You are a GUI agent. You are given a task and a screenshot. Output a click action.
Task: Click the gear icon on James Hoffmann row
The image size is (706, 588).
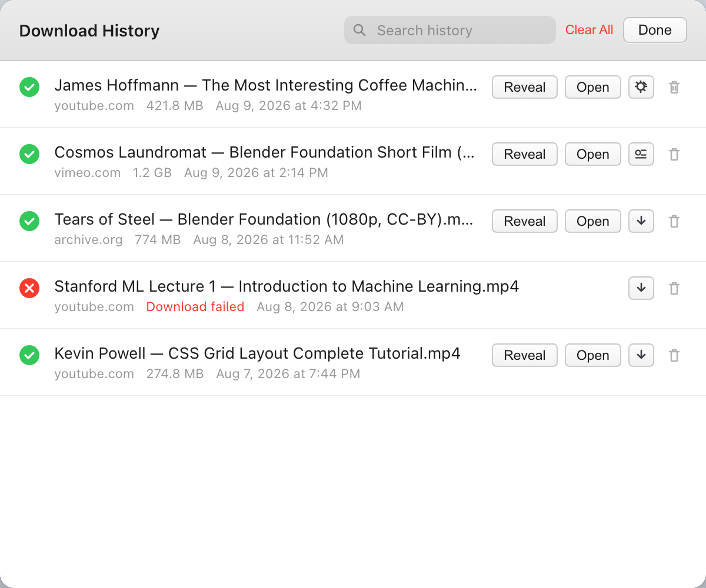[641, 87]
